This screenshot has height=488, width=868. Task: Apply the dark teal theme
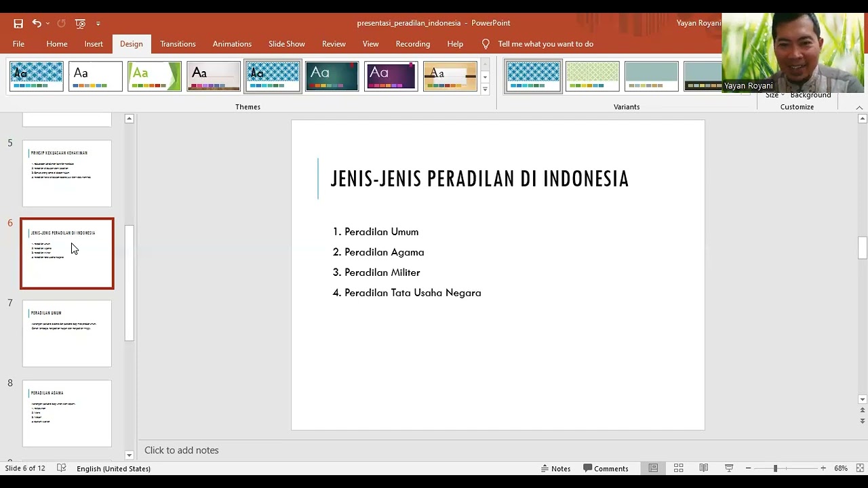[332, 76]
